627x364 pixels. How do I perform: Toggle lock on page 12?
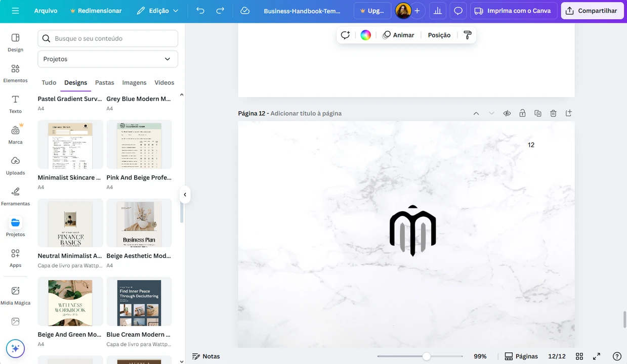(522, 113)
